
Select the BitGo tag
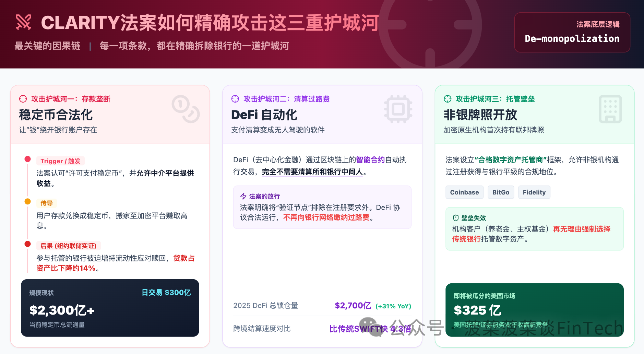point(501,192)
